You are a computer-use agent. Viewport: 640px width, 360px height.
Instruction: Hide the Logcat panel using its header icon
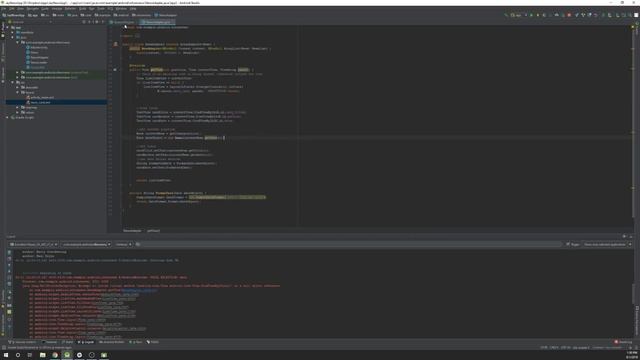click(631, 236)
